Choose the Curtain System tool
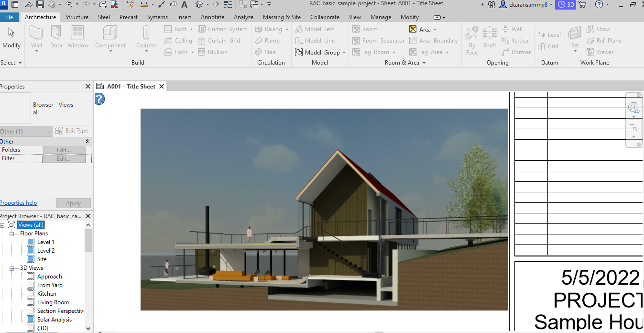 (223, 29)
